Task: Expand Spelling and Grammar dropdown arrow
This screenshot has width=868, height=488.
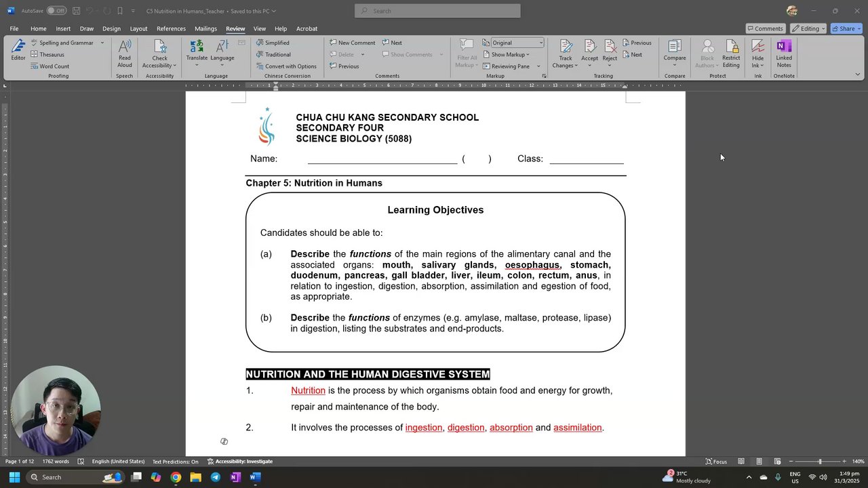Action: pyautogui.click(x=102, y=43)
